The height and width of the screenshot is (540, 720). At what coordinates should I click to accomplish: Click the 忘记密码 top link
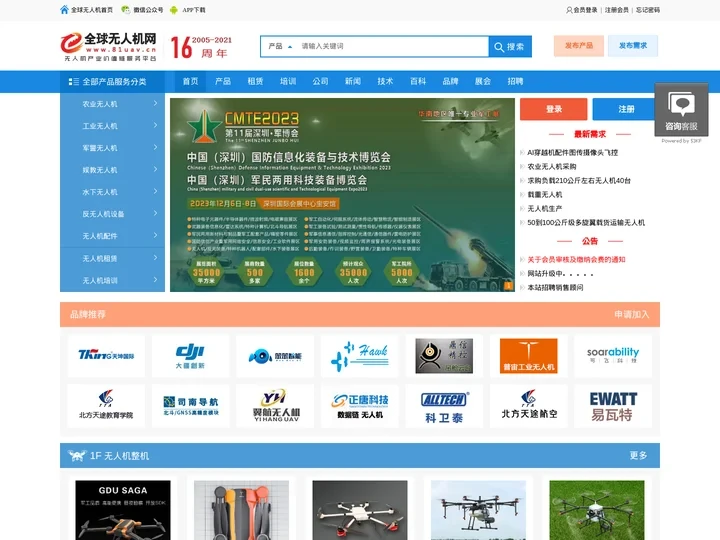[648, 10]
